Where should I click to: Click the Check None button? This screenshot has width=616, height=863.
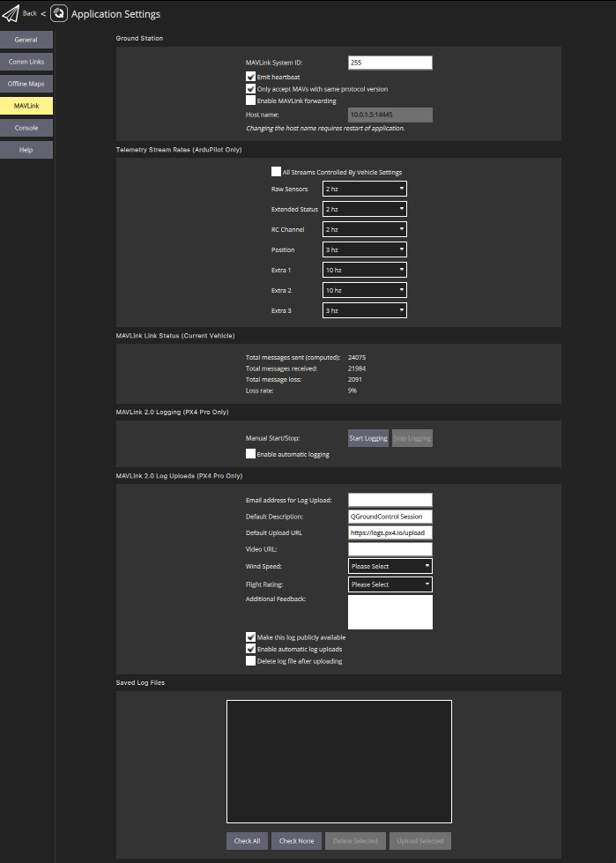pos(296,841)
